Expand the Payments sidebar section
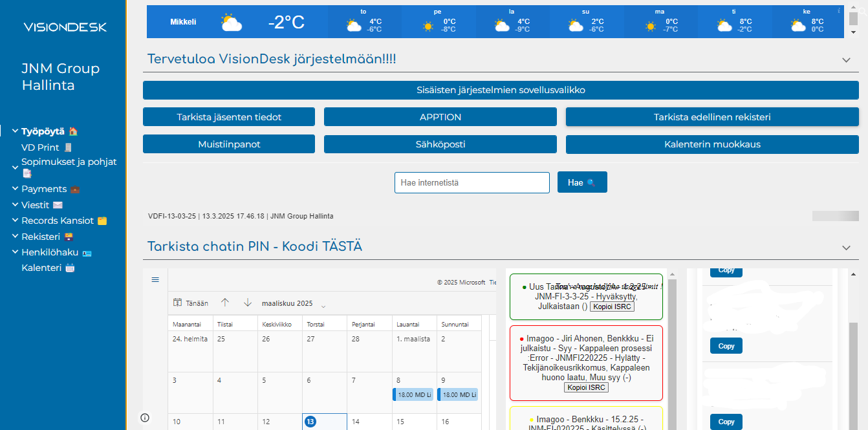Screen dimensions: 868x430 (44, 189)
